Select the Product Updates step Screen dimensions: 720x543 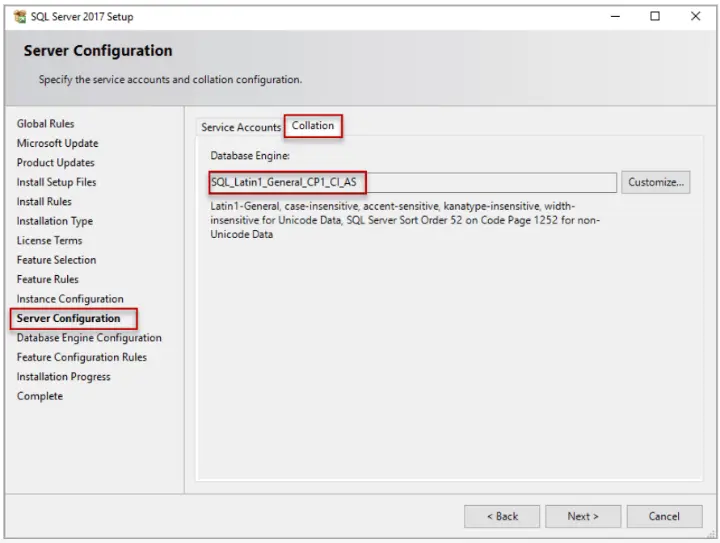tap(56, 162)
